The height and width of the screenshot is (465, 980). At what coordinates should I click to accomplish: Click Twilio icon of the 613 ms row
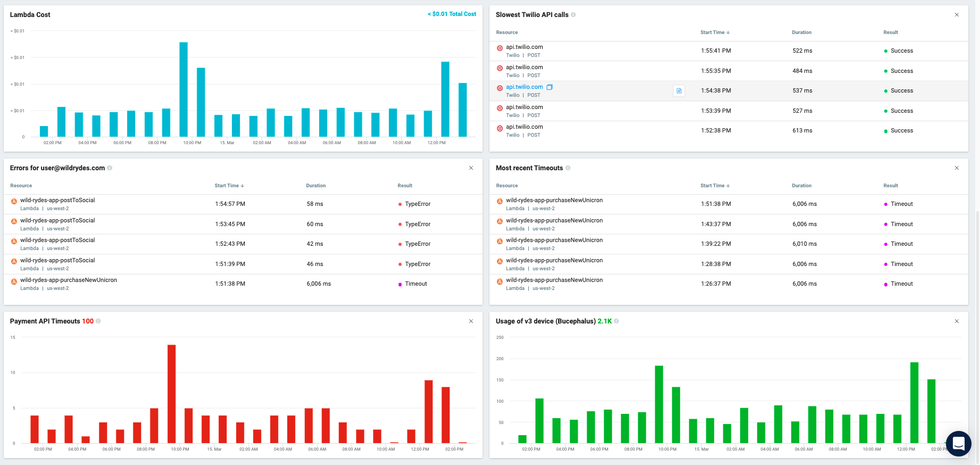tap(500, 128)
